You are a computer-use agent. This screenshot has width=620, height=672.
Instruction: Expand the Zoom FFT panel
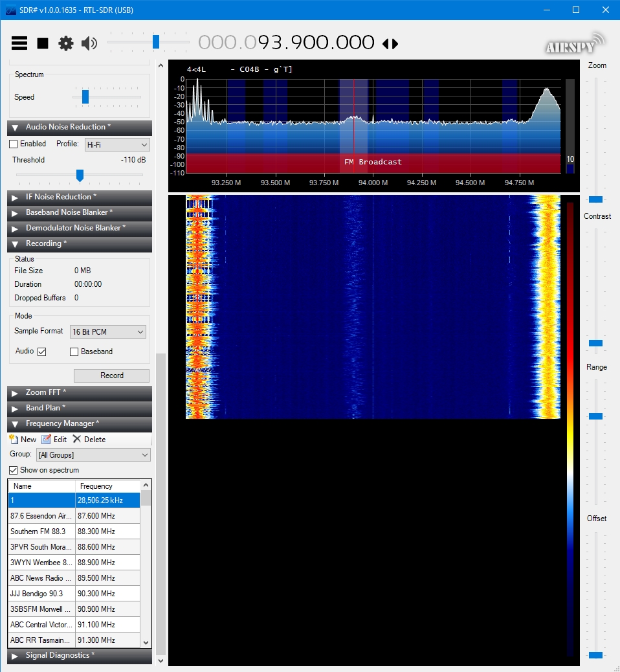tap(79, 392)
